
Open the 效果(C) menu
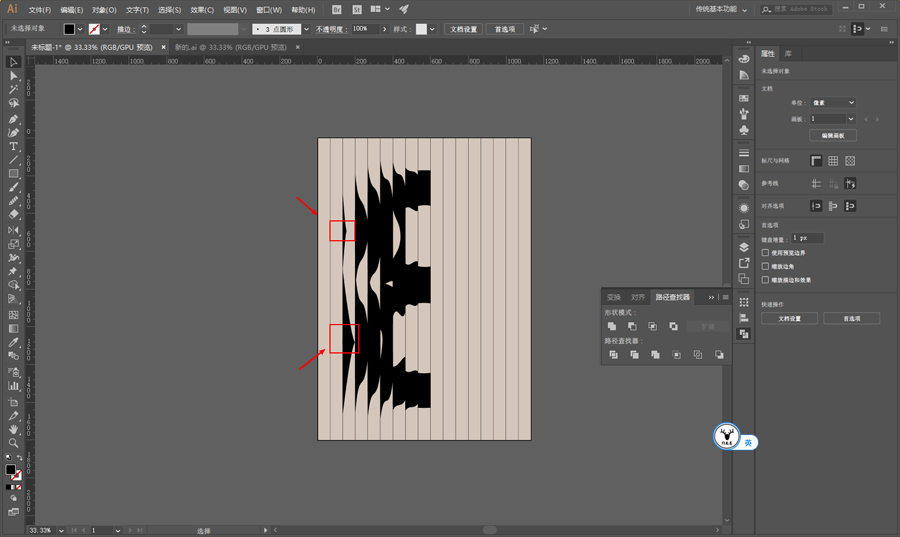click(x=202, y=10)
